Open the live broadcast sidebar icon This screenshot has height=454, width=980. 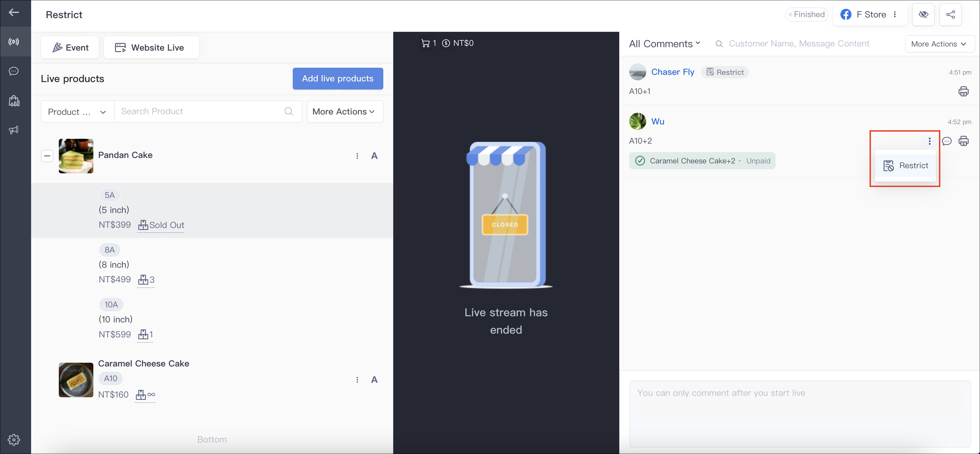[14, 42]
